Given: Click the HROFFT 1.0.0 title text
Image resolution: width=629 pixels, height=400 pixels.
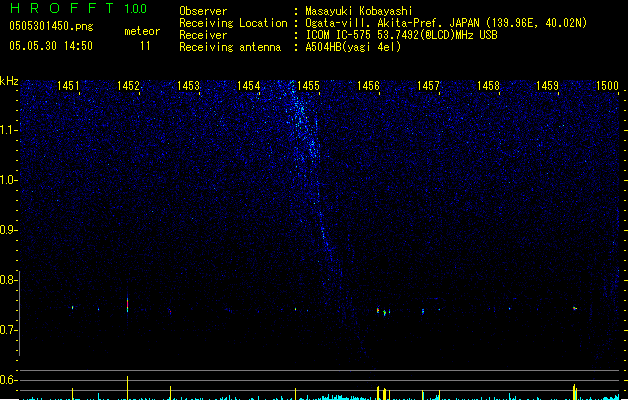Looking at the screenshot, I should click(78, 8).
